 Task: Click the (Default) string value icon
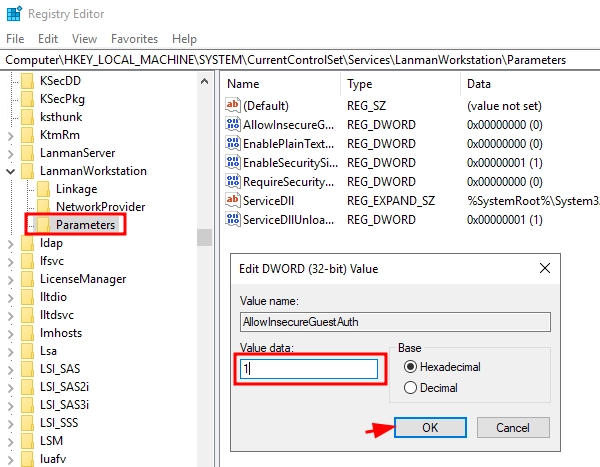[234, 106]
